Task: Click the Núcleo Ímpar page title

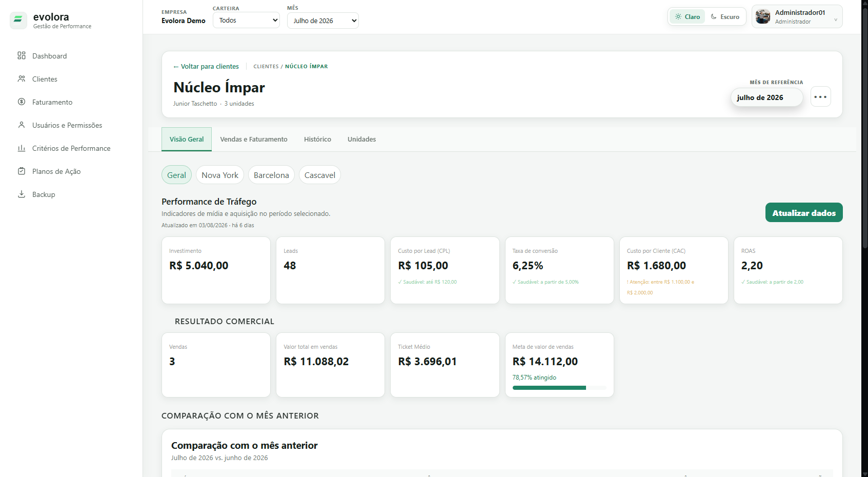Action: tap(219, 88)
